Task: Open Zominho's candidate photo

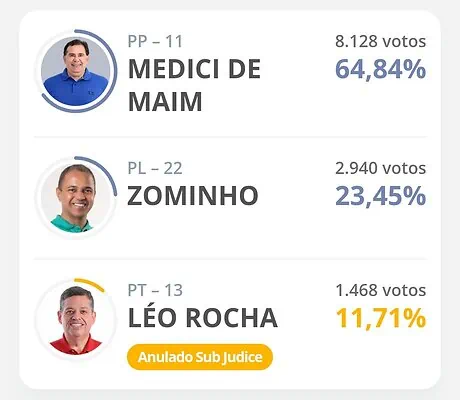Action: pos(76,197)
